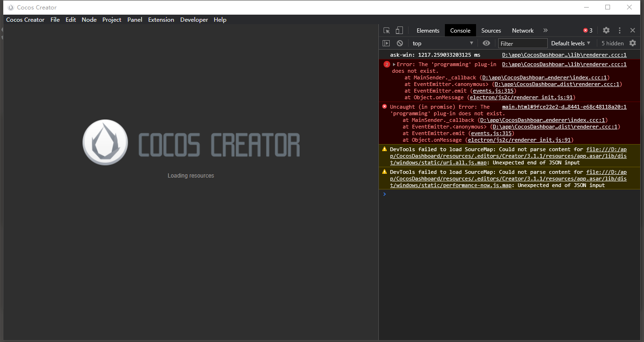Screen dimensions: 644x342
Task: Show the console sidebar
Action: pos(386,43)
